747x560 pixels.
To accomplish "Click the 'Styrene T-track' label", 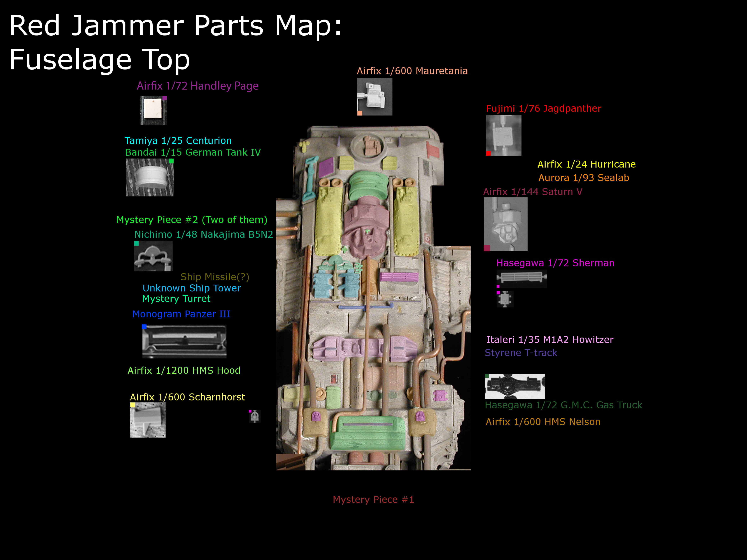I will (521, 353).
